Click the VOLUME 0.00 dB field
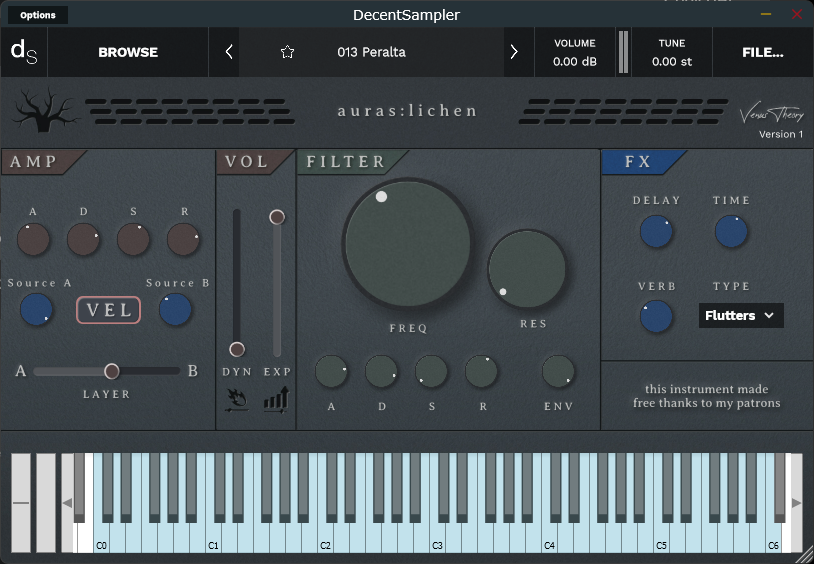814x564 pixels. [x=575, y=52]
